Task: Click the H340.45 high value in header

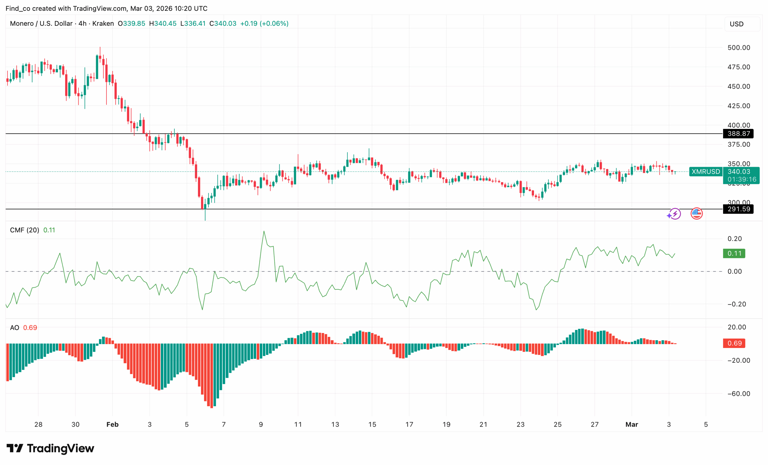Action: (163, 24)
